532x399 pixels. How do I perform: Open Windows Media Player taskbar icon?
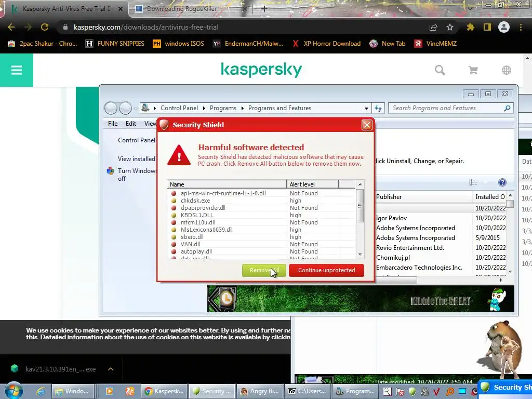tap(110, 391)
